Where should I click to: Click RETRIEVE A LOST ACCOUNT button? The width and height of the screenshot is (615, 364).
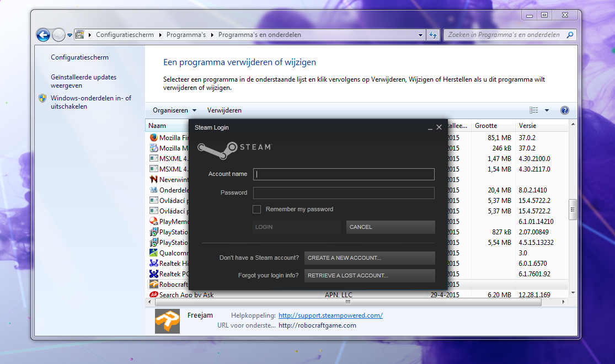[370, 276]
